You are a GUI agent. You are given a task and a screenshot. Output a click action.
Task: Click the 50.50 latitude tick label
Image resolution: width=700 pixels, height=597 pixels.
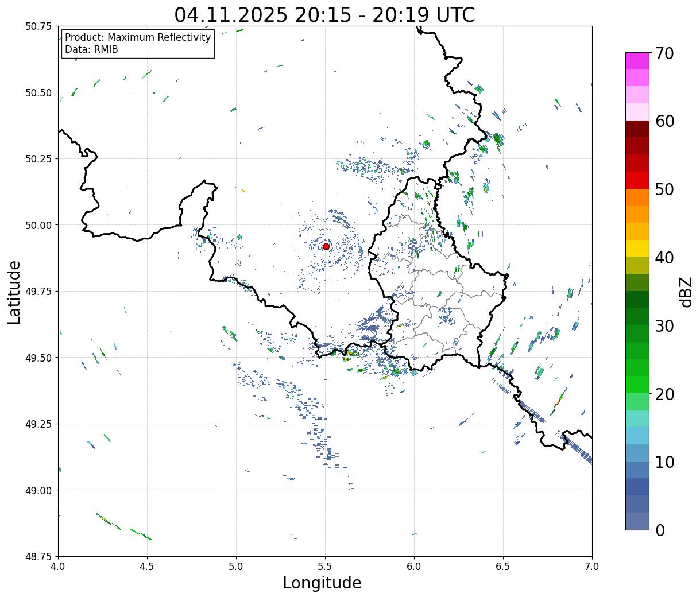(x=38, y=92)
